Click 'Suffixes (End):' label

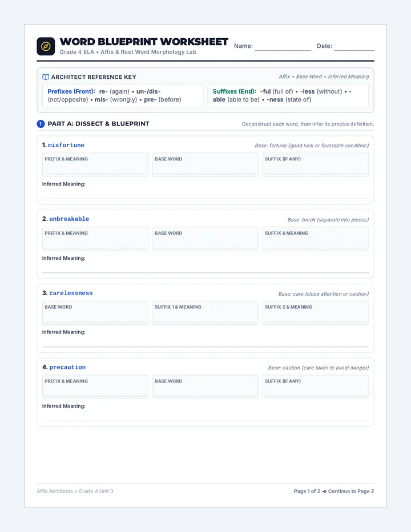click(x=234, y=91)
